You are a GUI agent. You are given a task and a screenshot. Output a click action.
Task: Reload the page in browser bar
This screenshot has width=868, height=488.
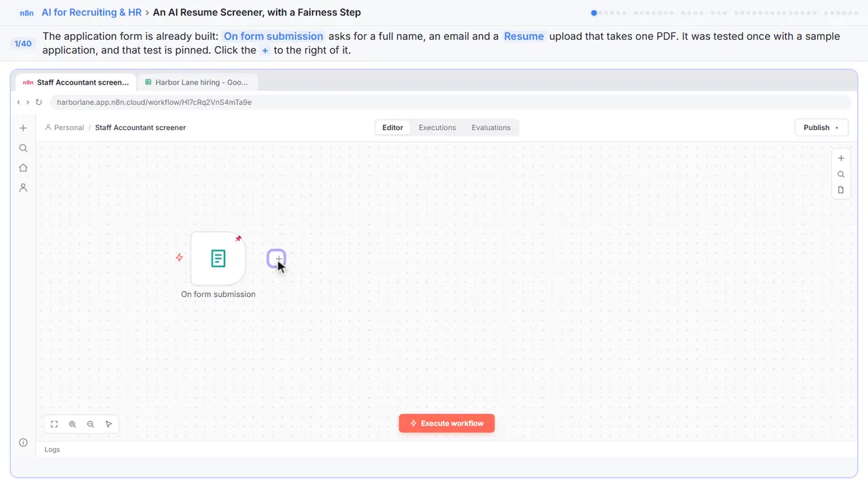39,102
